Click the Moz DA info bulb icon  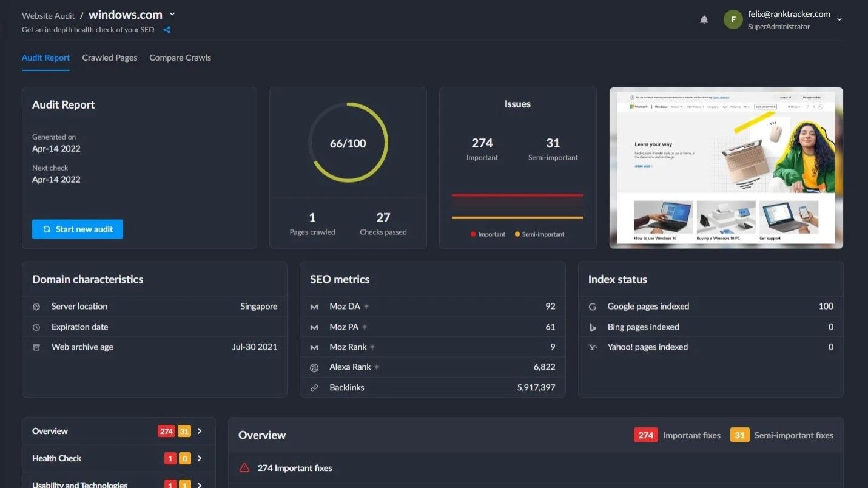pos(366,307)
